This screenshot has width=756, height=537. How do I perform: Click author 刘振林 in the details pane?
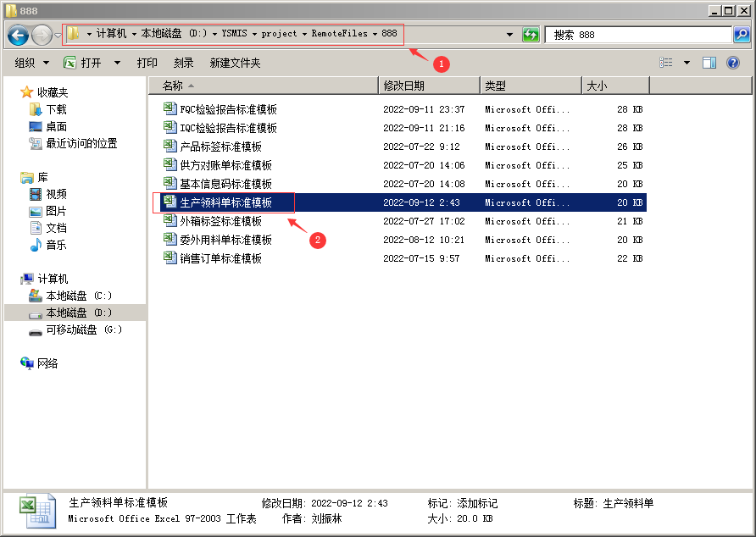[326, 518]
